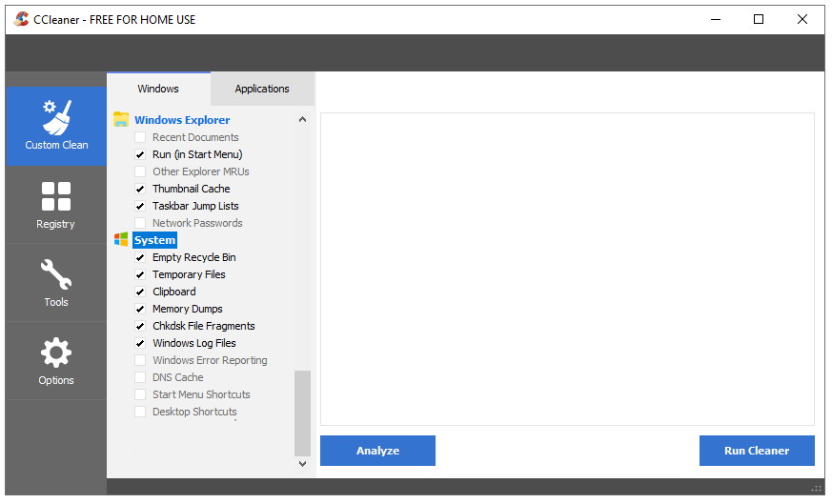
Task: Enable Other Explorer MRUs checkbox
Action: tap(140, 171)
